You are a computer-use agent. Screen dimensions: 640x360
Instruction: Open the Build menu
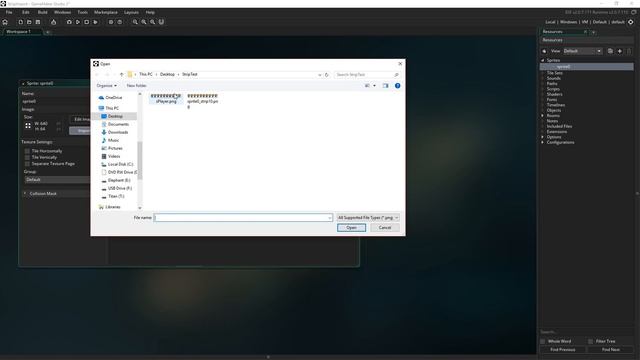(x=42, y=12)
